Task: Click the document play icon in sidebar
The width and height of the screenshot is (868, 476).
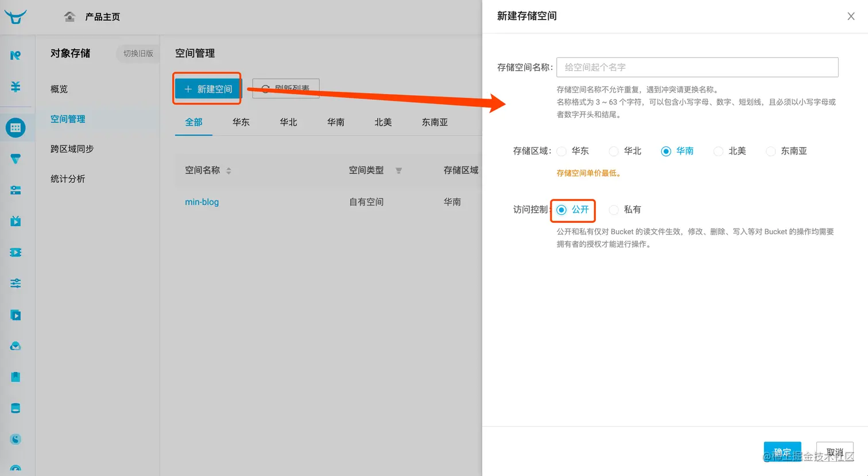Action: coord(15,315)
